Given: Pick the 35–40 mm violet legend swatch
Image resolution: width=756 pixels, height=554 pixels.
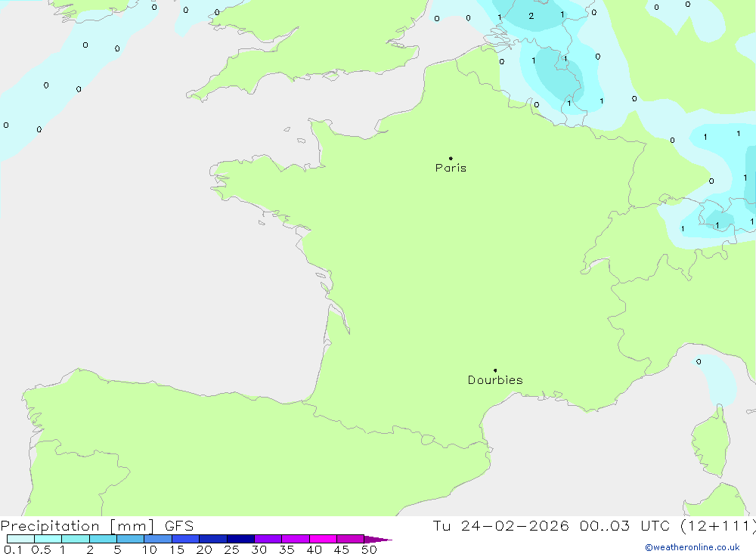Looking at the screenshot, I should click(x=296, y=539).
